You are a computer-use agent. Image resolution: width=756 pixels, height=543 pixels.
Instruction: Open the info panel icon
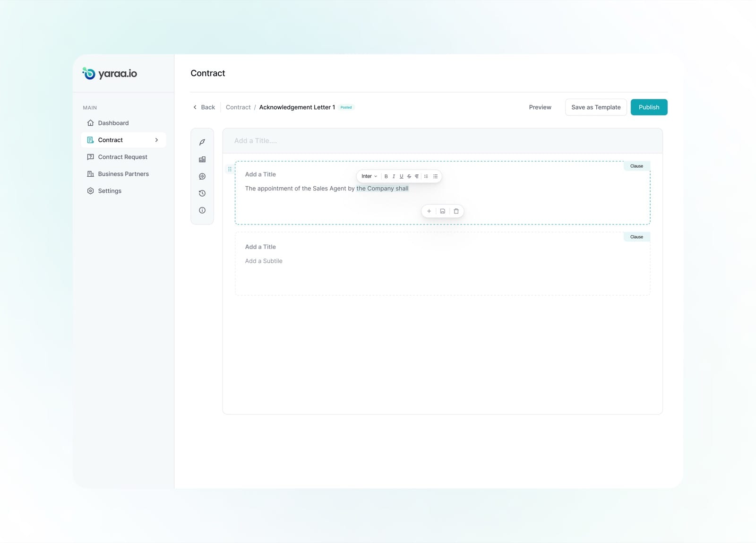202,210
